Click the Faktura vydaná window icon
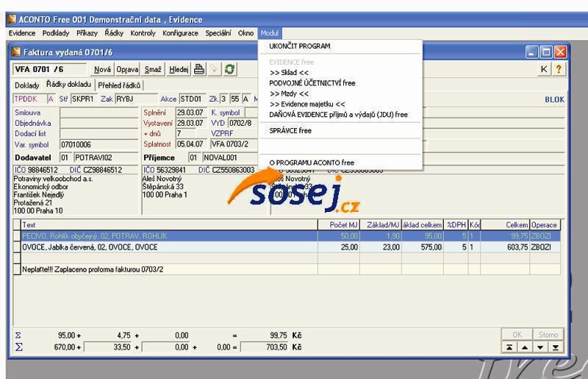 [x=16, y=52]
